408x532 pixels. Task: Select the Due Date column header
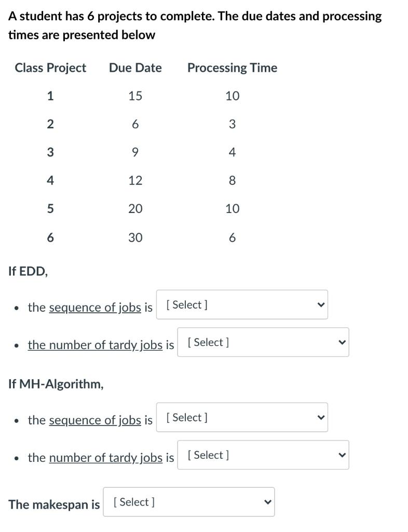coord(135,68)
